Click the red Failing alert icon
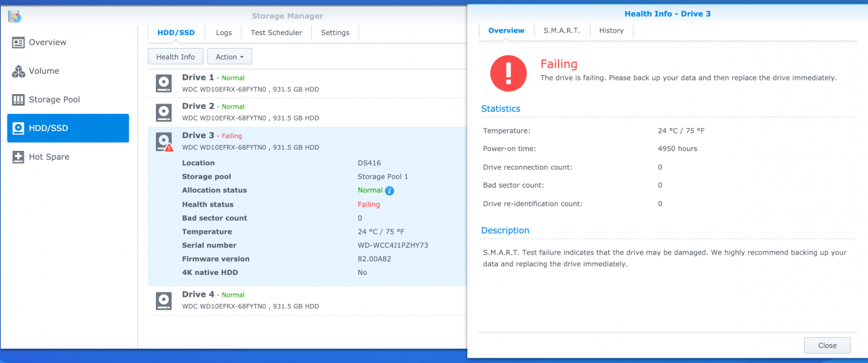The width and height of the screenshot is (868, 363). pyautogui.click(x=508, y=72)
